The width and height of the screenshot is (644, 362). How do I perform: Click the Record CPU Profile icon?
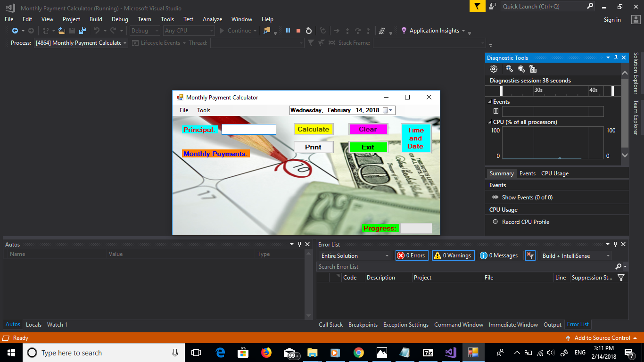[x=495, y=222]
